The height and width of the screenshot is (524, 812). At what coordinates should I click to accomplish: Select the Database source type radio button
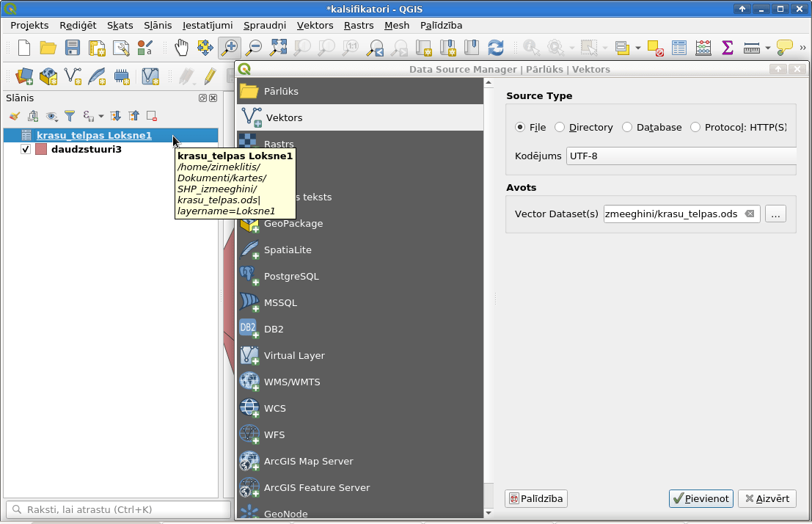click(627, 127)
